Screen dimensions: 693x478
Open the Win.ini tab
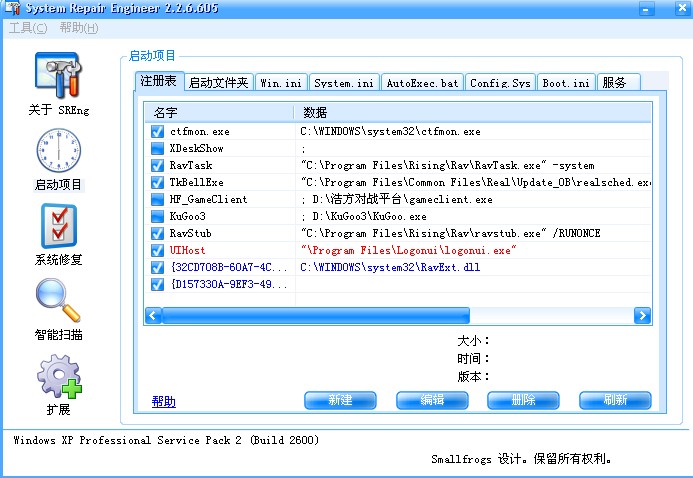click(x=281, y=83)
